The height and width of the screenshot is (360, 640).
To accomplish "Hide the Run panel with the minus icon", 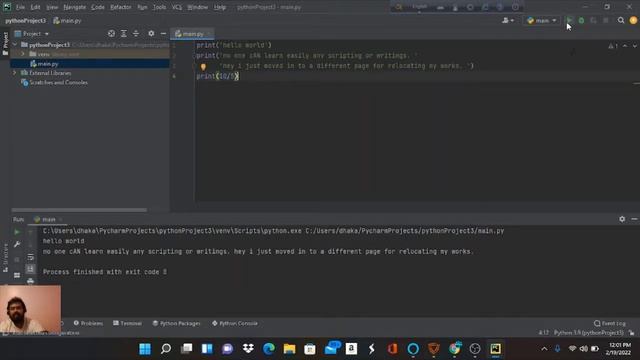I will 634,219.
